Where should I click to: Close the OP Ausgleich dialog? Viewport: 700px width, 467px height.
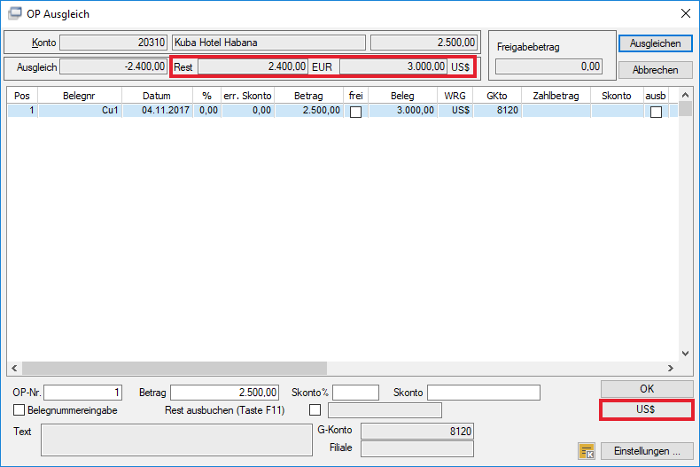[x=686, y=13]
